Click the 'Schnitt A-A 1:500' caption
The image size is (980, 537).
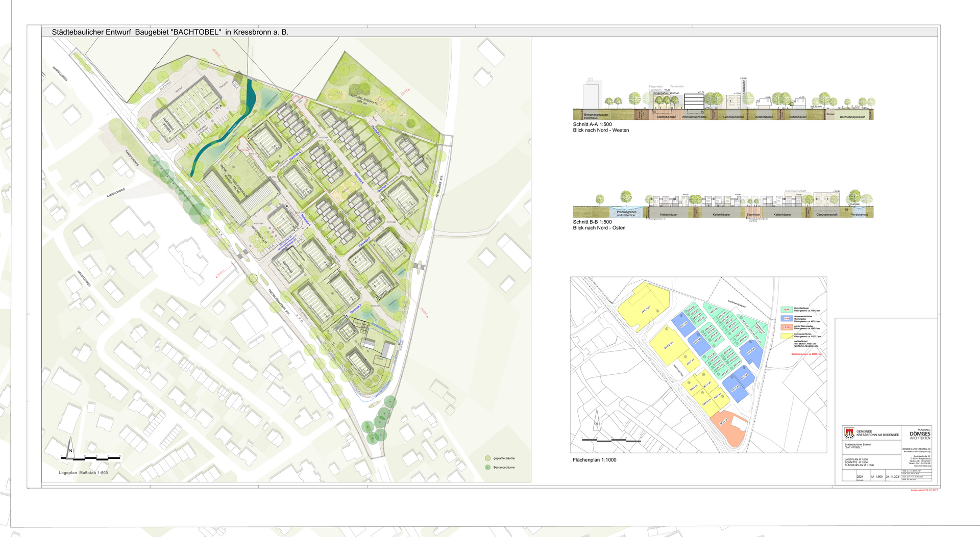592,124
